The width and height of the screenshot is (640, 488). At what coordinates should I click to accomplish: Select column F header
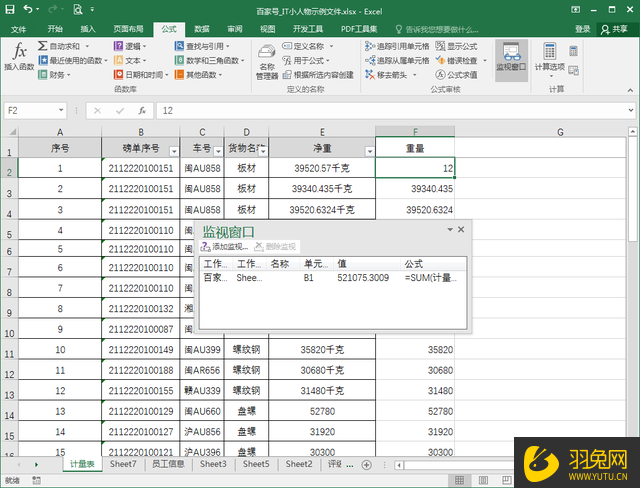coord(415,132)
